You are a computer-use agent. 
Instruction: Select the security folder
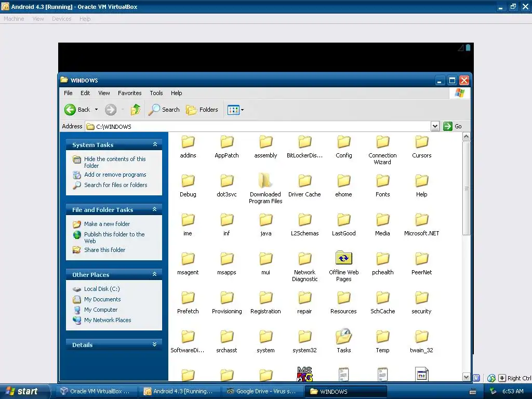421,303
